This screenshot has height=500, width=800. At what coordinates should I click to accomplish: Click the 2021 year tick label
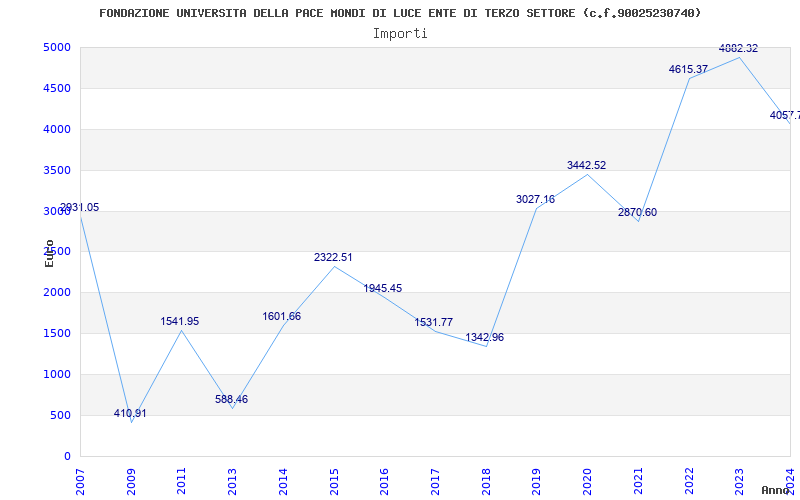(638, 482)
